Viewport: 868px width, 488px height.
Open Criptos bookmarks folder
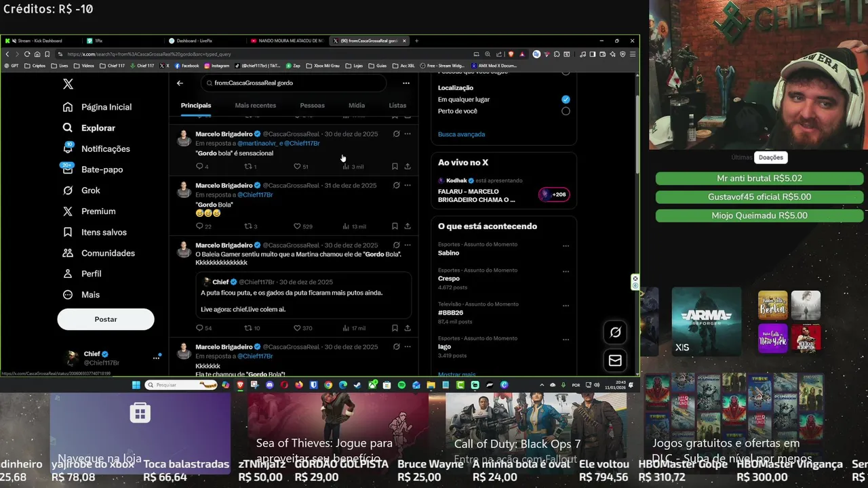click(35, 66)
